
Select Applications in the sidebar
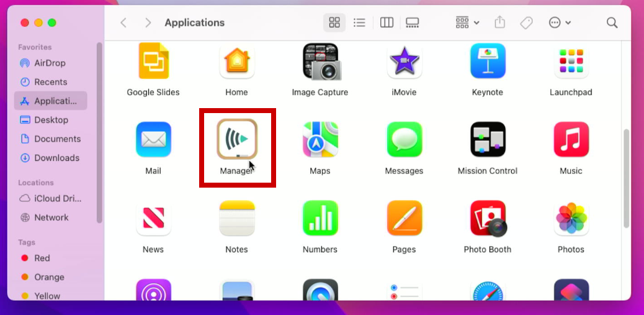click(50, 101)
